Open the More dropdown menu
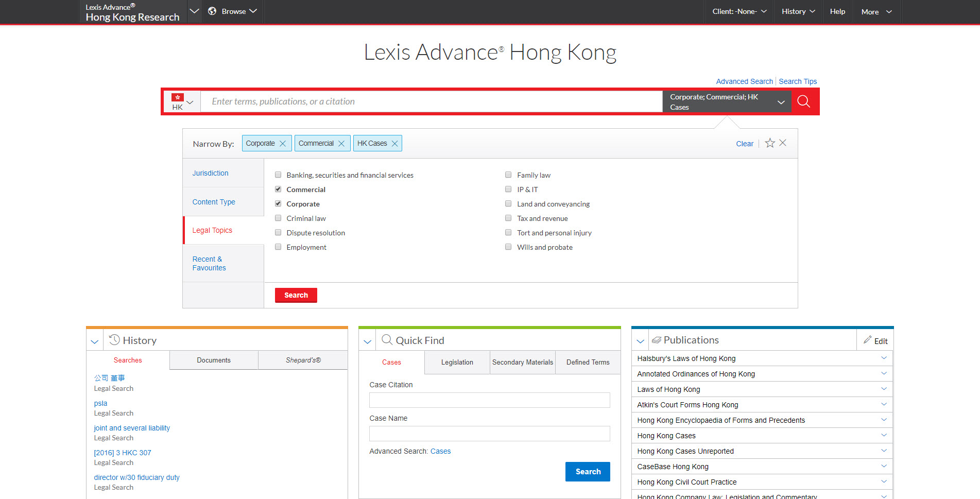 (x=876, y=11)
